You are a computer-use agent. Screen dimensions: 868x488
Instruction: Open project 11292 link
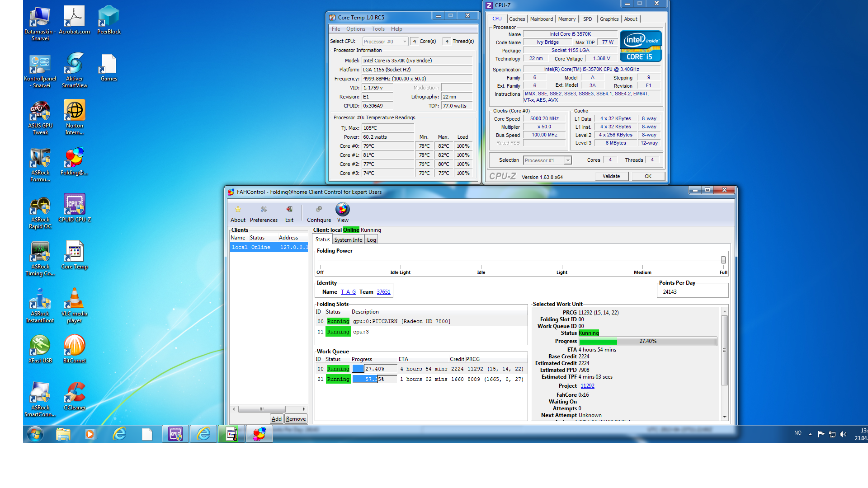pos(587,386)
